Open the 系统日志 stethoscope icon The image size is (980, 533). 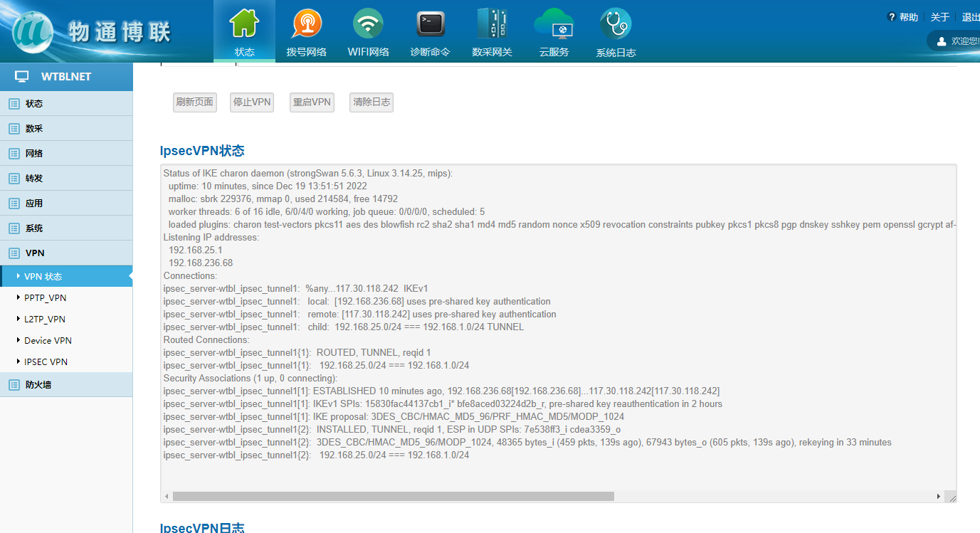616,25
